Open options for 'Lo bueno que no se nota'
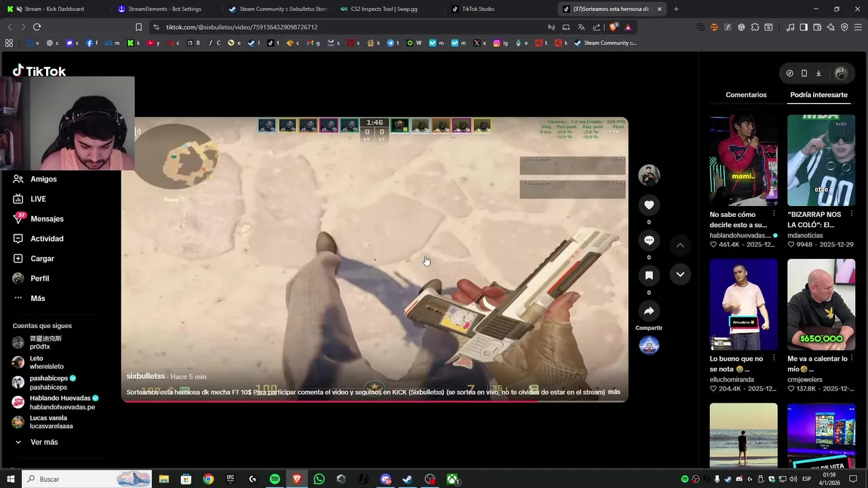 774,359
